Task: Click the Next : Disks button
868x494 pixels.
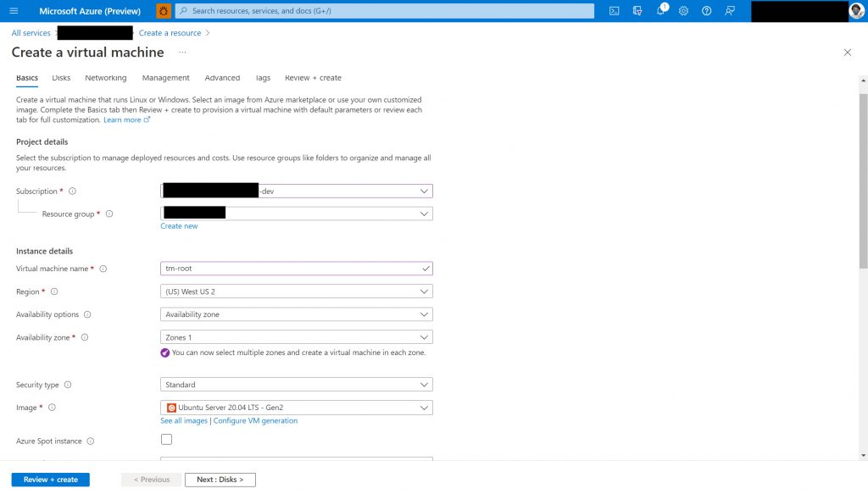Action: click(x=220, y=480)
